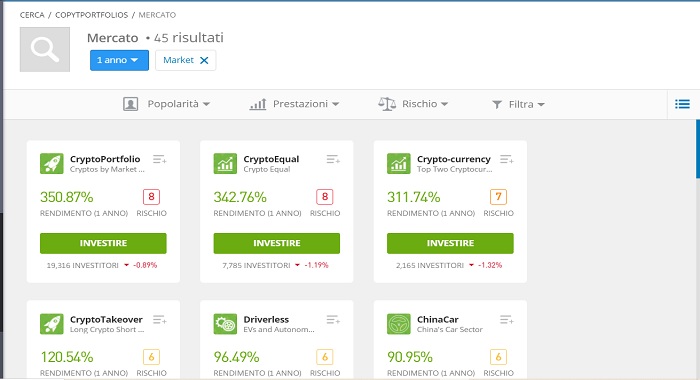Click the Crypto-currency chart icon
The image size is (700, 380).
coord(399,163)
